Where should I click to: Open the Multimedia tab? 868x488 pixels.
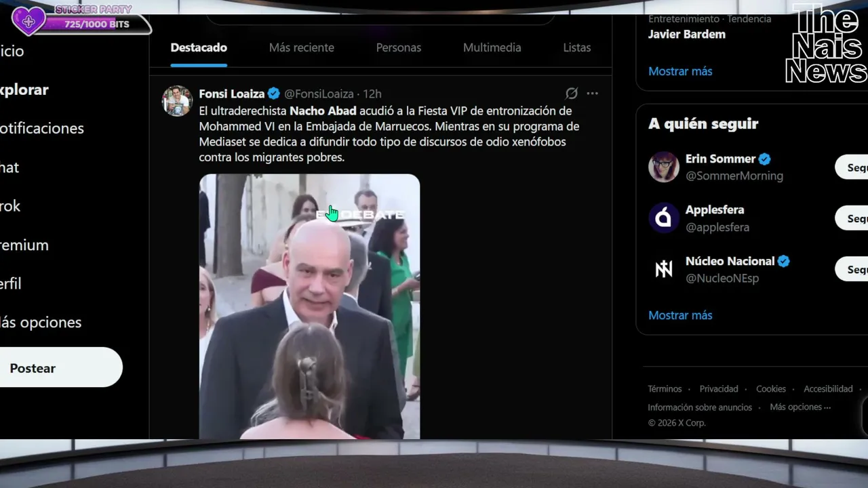[492, 47]
